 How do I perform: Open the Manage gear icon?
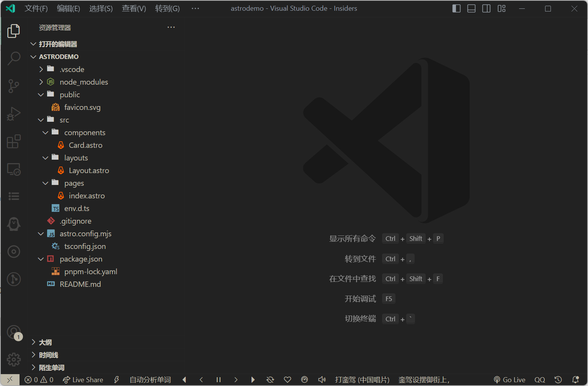[13, 360]
